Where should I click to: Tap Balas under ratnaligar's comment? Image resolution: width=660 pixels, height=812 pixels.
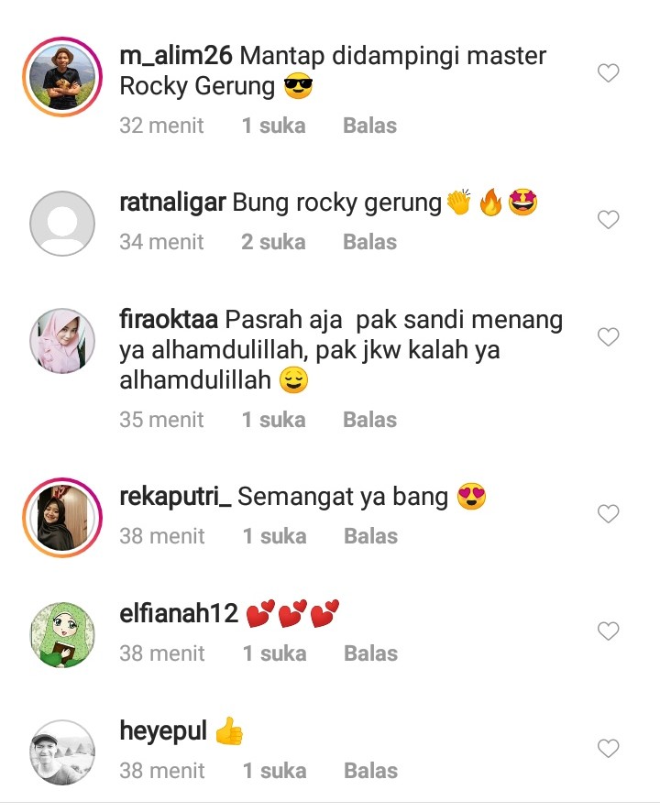click(x=370, y=242)
